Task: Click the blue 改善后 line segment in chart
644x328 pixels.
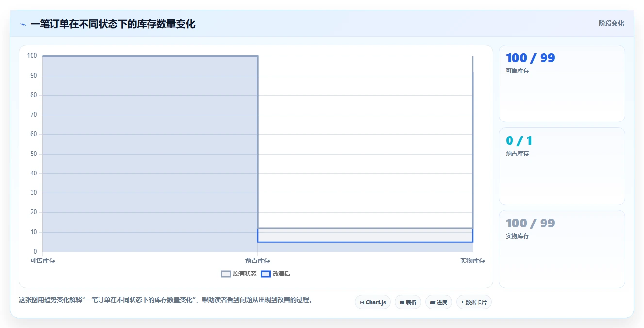Action: point(365,242)
